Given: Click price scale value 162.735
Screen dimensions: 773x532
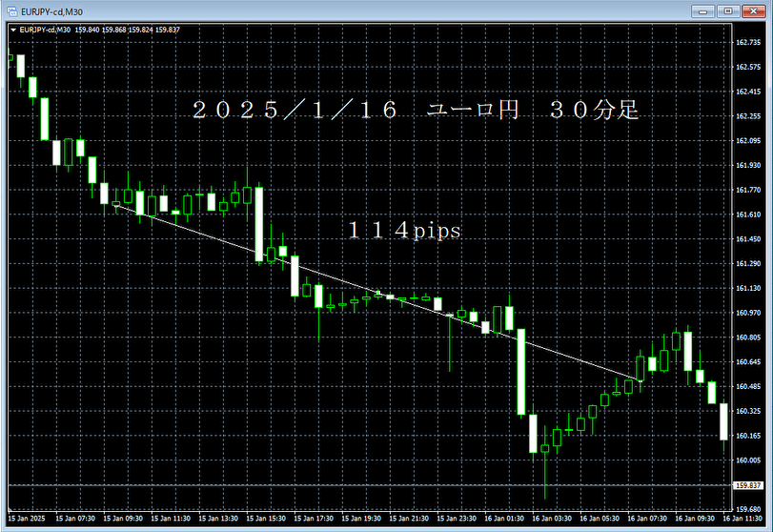Looking at the screenshot, I should click(x=748, y=42).
